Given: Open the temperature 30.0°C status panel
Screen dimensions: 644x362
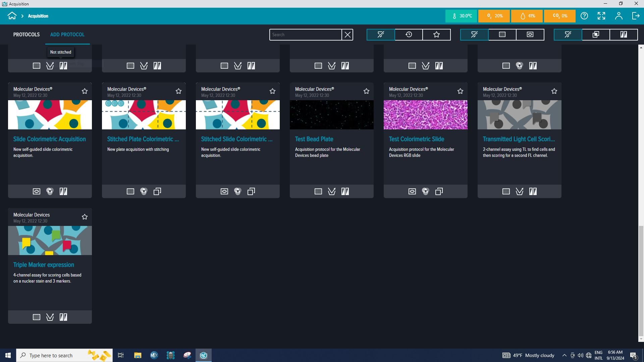Looking at the screenshot, I should click(461, 16).
